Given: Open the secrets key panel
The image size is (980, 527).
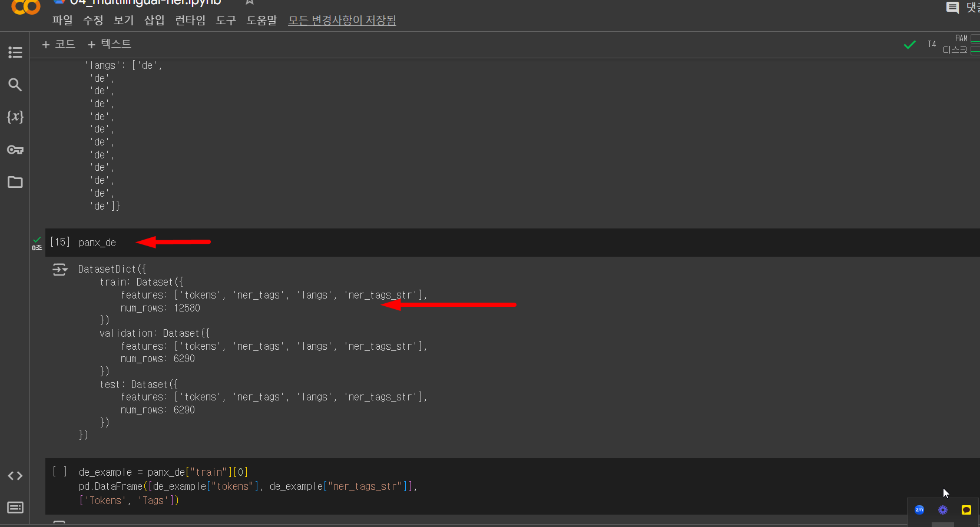Looking at the screenshot, I should pyautogui.click(x=15, y=150).
